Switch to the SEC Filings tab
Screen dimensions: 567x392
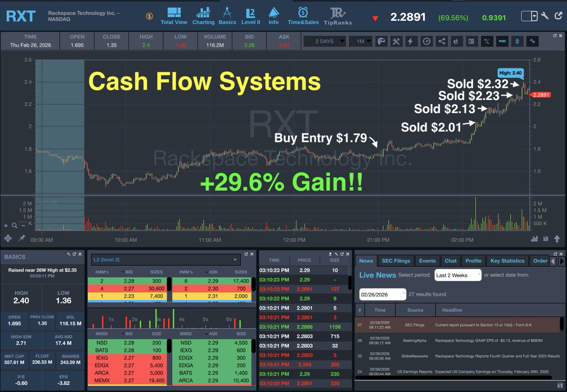[396, 260]
